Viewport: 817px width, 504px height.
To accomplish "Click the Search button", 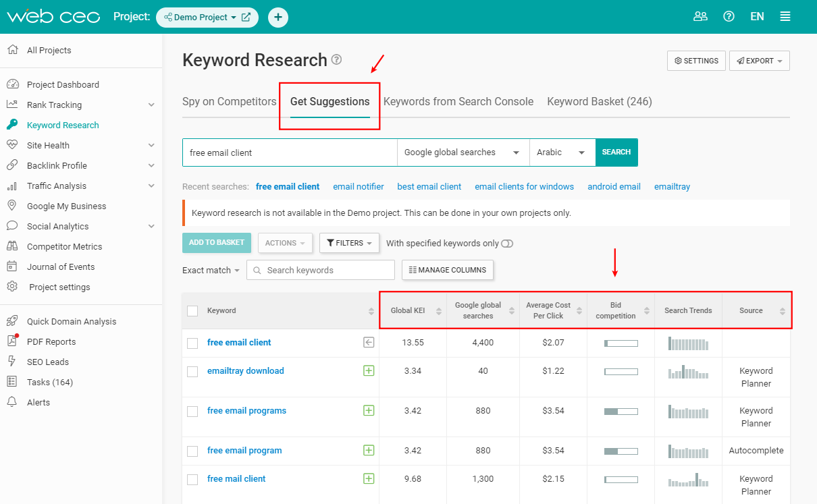I will click(x=616, y=152).
